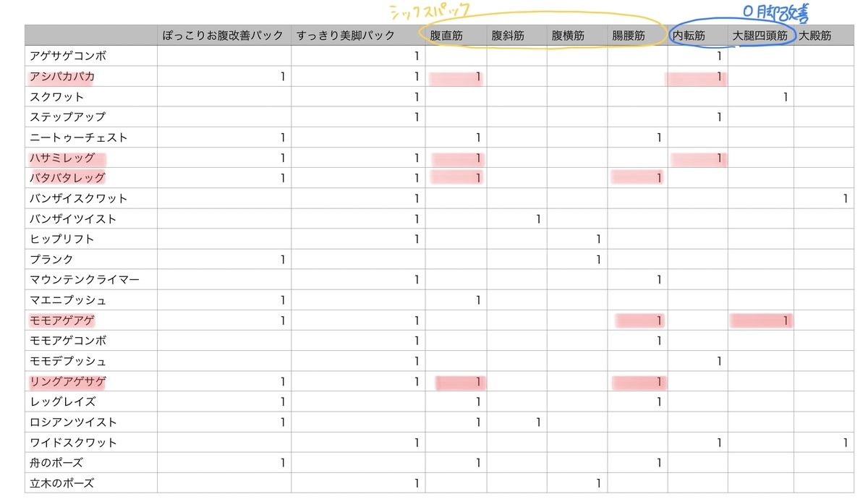The width and height of the screenshot is (868, 502).
Task: Click レッグレイズ row's 1 under 腸腰筋
Action: (x=659, y=401)
